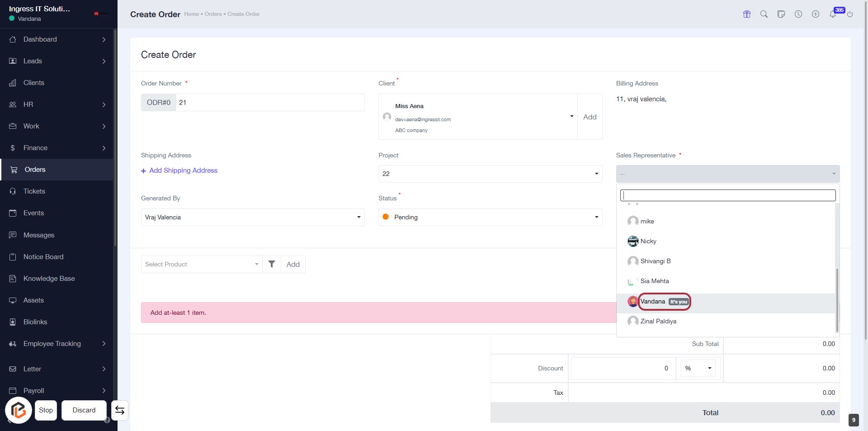Open sticky notes icon in header
This screenshot has width=868, height=431.
781,14
